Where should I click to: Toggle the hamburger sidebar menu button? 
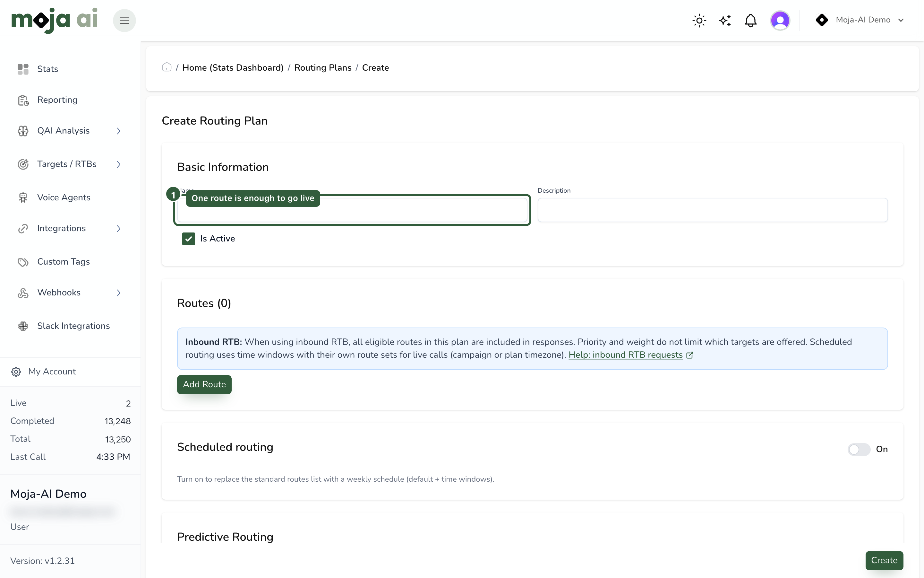tap(124, 20)
